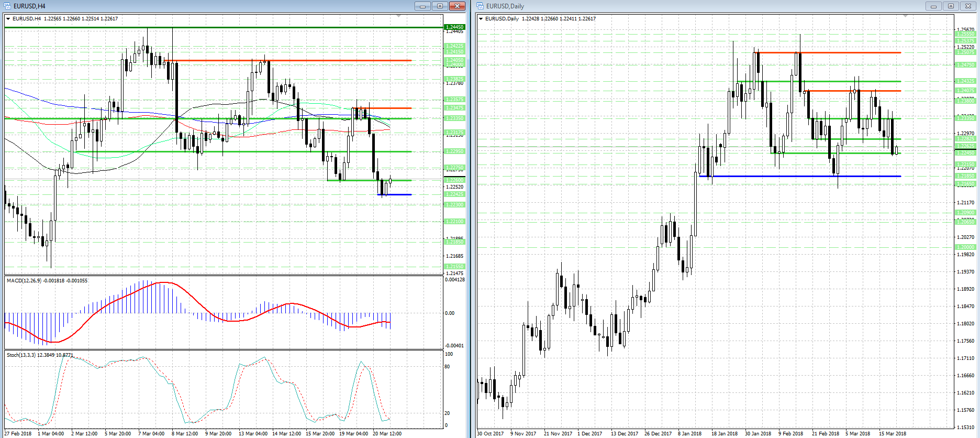
Task: Click the EURUSD,H4 window title icon
Action: [x=8, y=6]
